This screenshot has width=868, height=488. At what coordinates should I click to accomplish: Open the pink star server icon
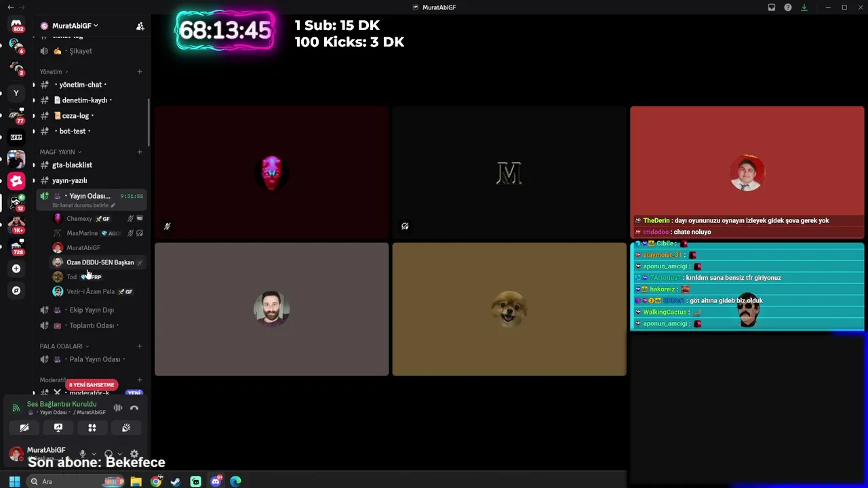pyautogui.click(x=16, y=181)
